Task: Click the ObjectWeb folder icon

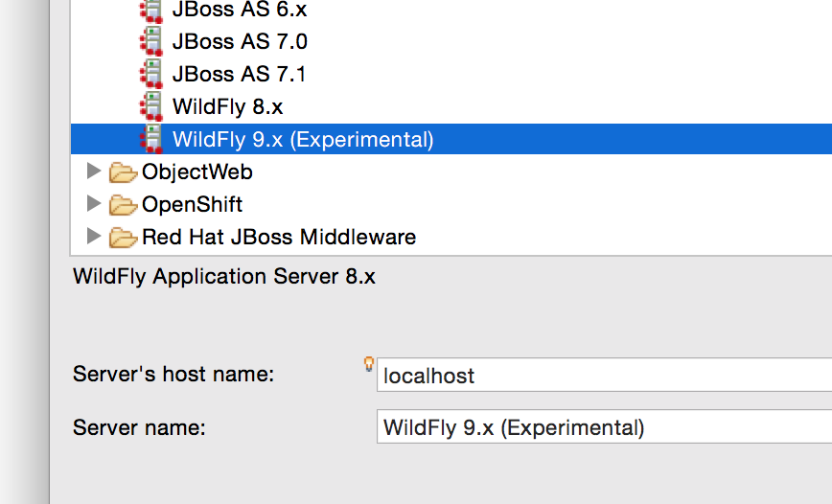Action: click(x=123, y=172)
